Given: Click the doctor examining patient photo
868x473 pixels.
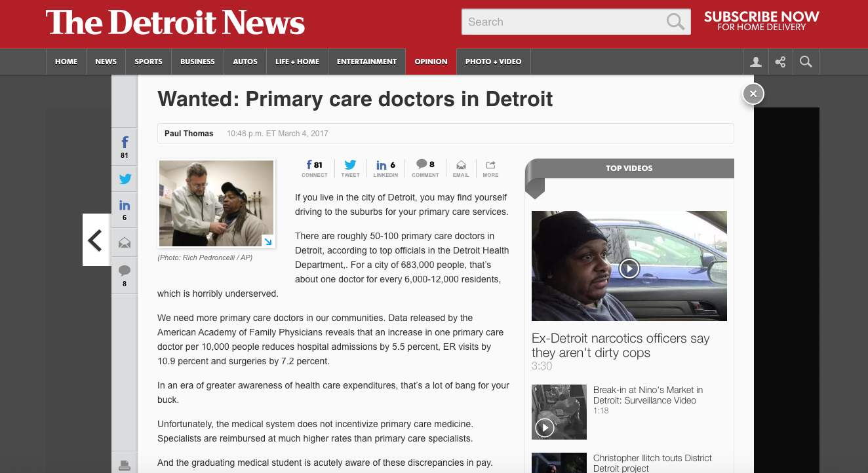Looking at the screenshot, I should pyautogui.click(x=216, y=203).
